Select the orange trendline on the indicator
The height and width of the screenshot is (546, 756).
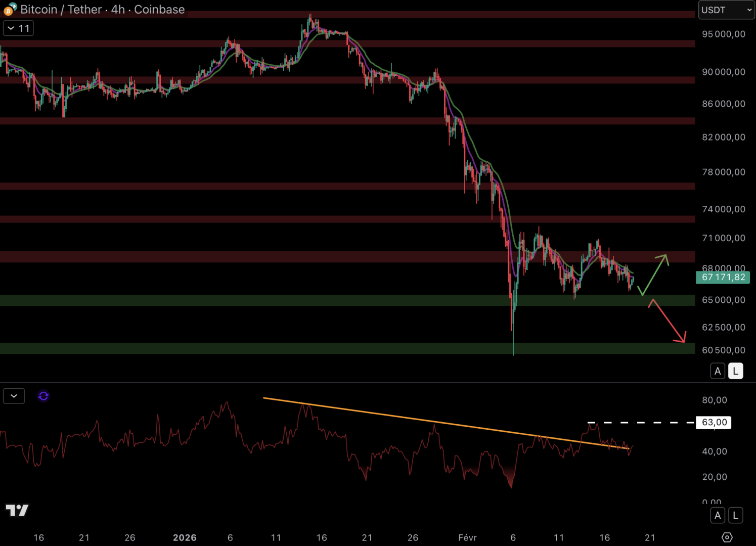point(405,418)
